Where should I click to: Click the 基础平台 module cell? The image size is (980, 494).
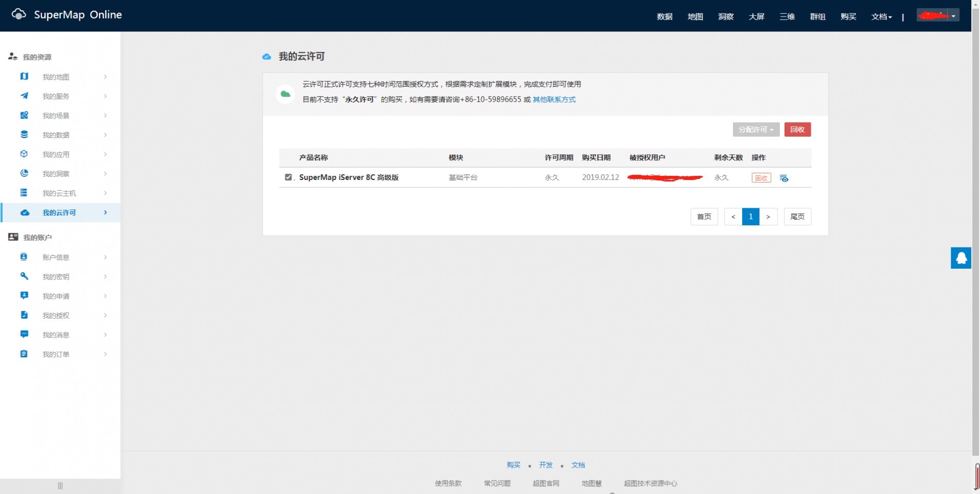point(463,177)
